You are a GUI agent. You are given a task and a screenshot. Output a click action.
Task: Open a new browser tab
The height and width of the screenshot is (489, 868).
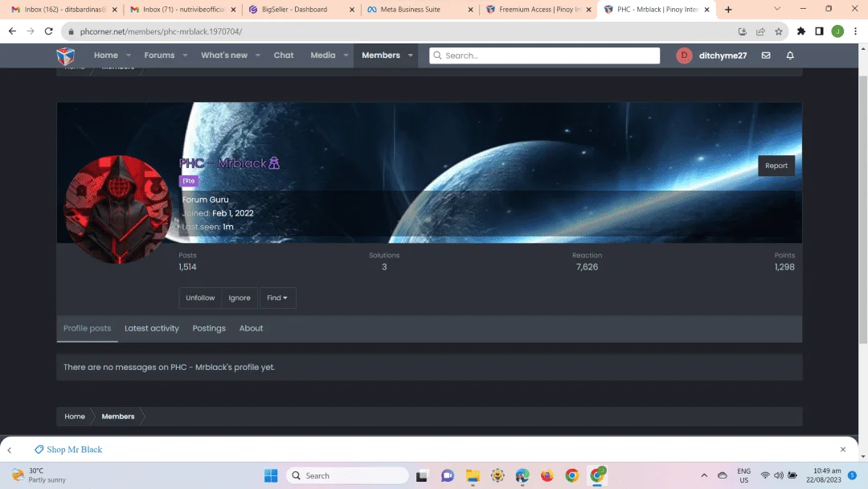click(x=728, y=10)
